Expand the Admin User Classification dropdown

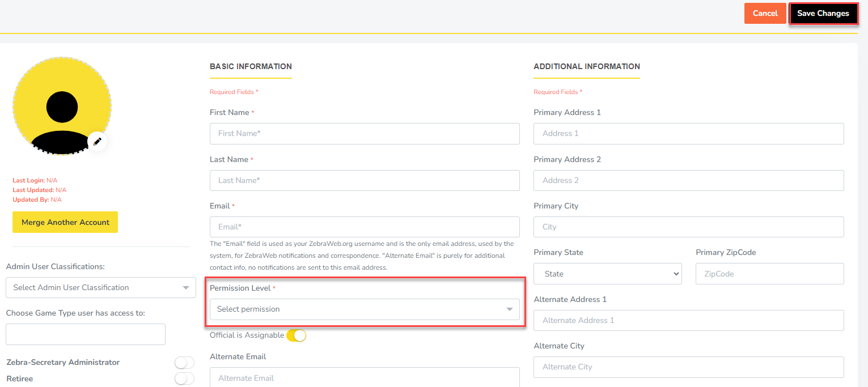(100, 288)
